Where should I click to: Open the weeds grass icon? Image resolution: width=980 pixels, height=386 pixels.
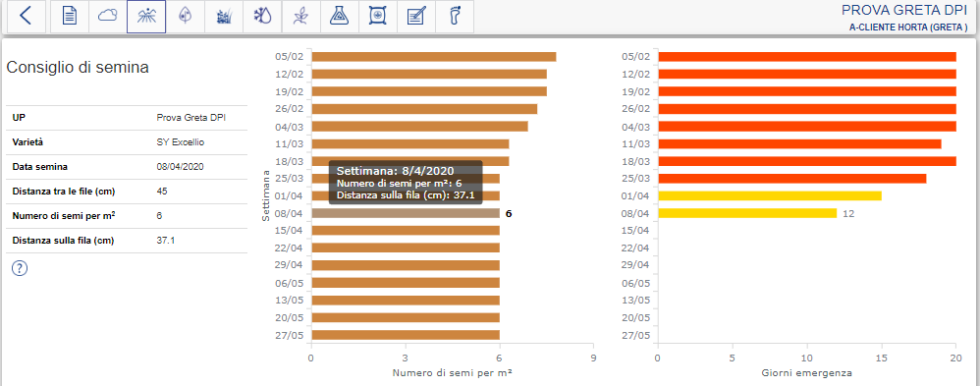tap(224, 17)
